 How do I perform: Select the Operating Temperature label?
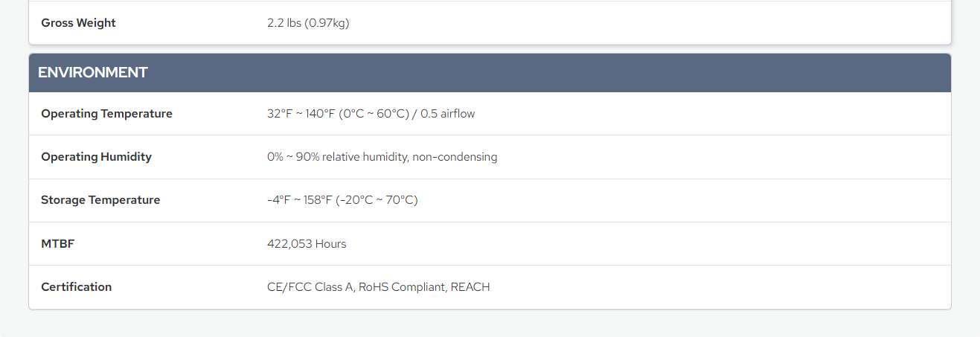click(106, 114)
